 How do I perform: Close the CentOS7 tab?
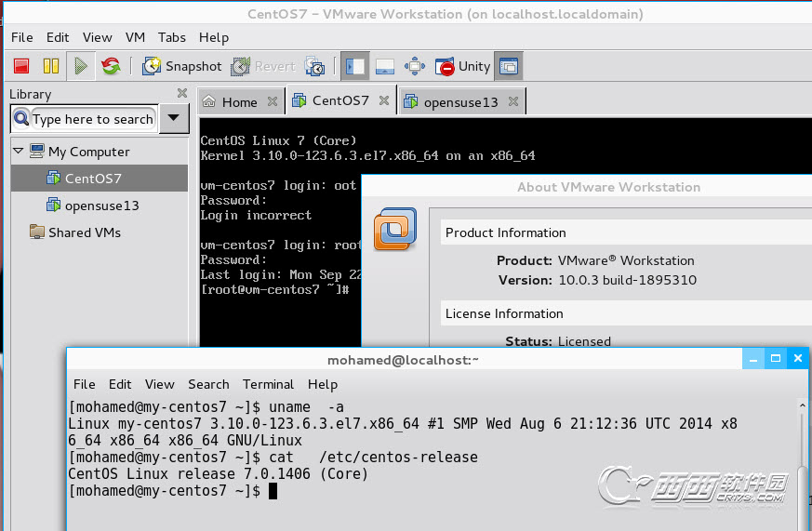384,100
